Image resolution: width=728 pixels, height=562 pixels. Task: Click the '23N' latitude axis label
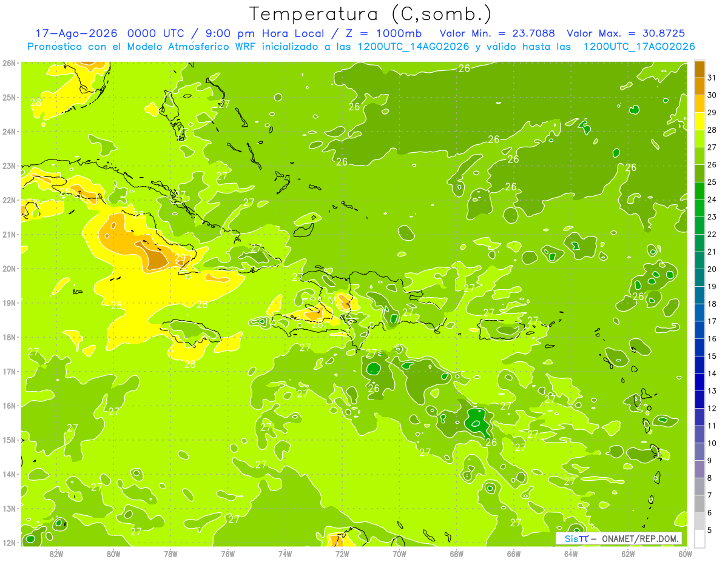(9, 166)
